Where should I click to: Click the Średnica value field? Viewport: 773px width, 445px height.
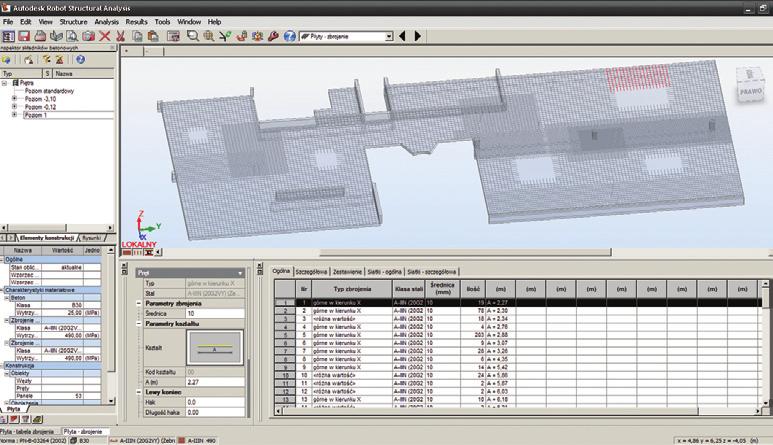click(x=214, y=313)
